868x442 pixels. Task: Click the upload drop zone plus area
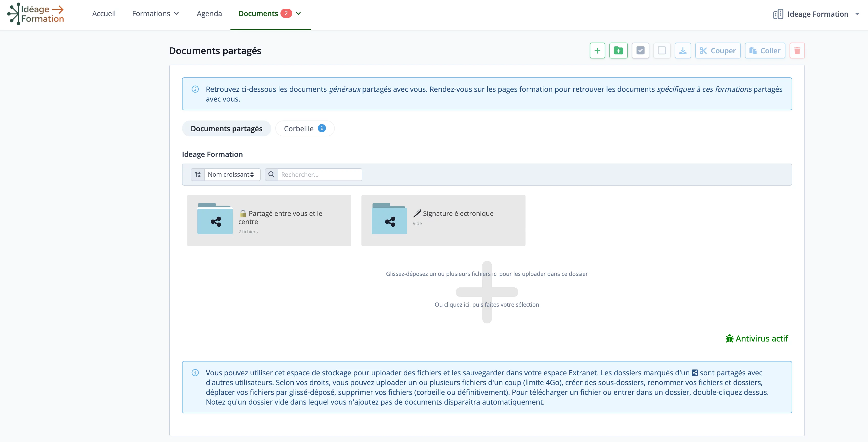coord(487,292)
